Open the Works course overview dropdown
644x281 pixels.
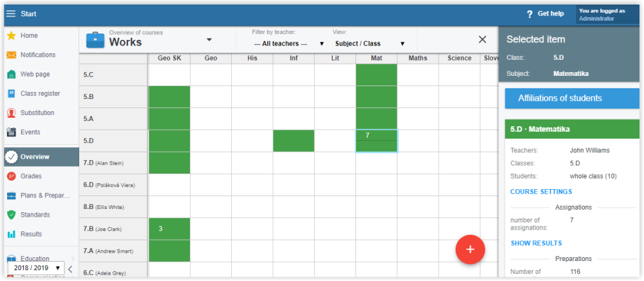[x=209, y=40]
